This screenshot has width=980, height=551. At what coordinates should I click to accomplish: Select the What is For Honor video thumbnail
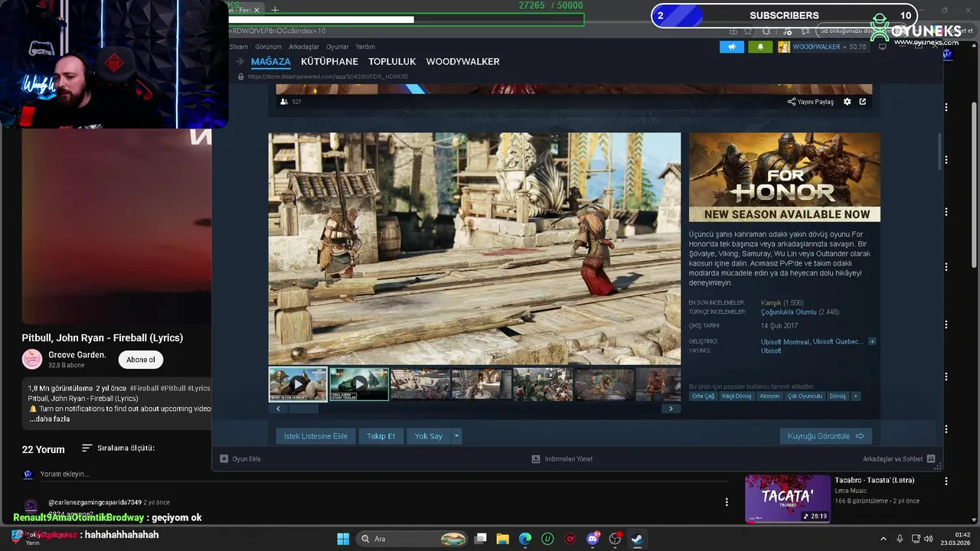coord(298,384)
